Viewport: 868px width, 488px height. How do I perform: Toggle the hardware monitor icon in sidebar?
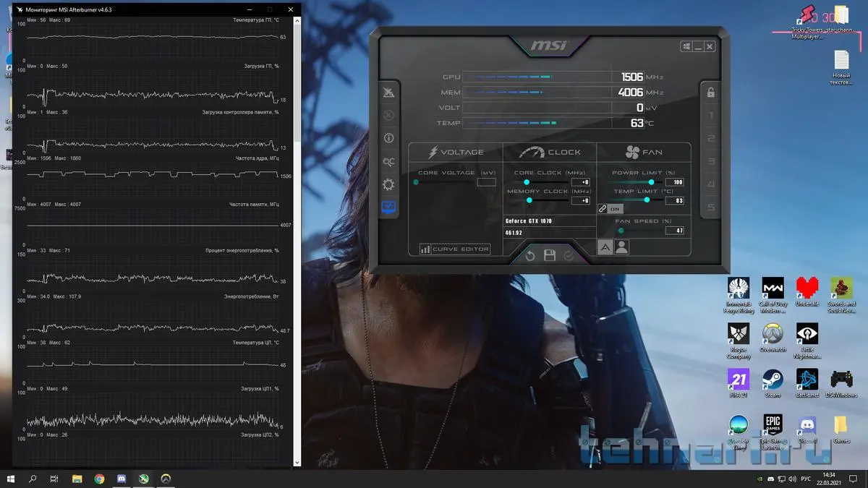click(389, 207)
